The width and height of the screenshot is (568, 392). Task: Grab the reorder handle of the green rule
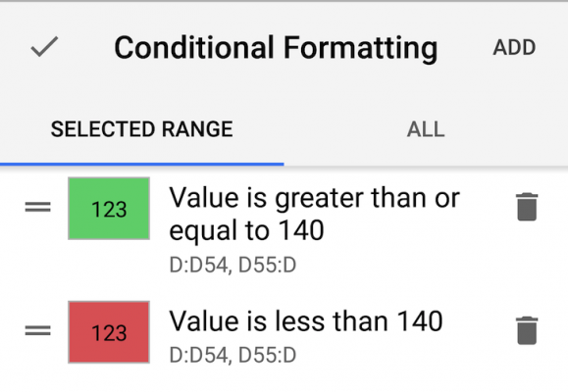[37, 207]
